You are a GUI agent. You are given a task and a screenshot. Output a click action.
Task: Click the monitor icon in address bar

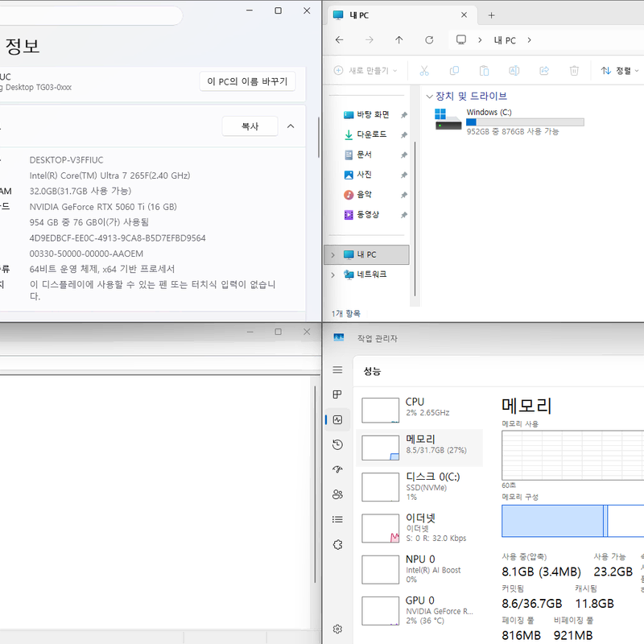coord(461,39)
